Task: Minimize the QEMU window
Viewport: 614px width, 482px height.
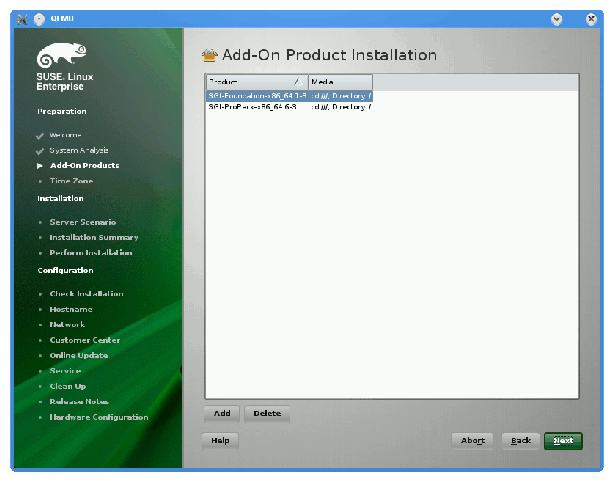Action: (556, 19)
